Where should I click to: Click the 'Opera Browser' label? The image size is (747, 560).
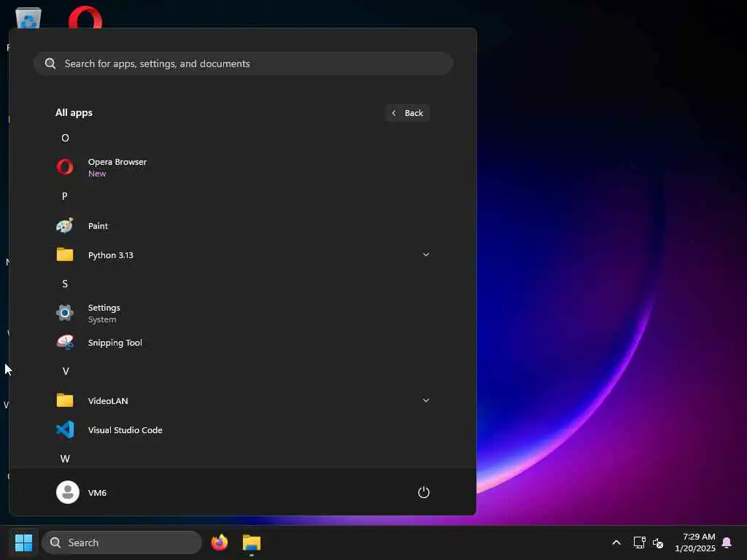pyautogui.click(x=117, y=162)
